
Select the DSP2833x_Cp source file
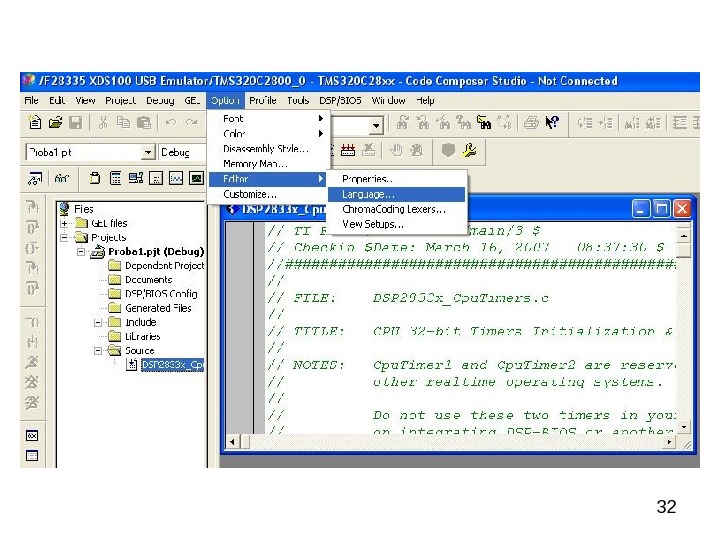pyautogui.click(x=172, y=365)
